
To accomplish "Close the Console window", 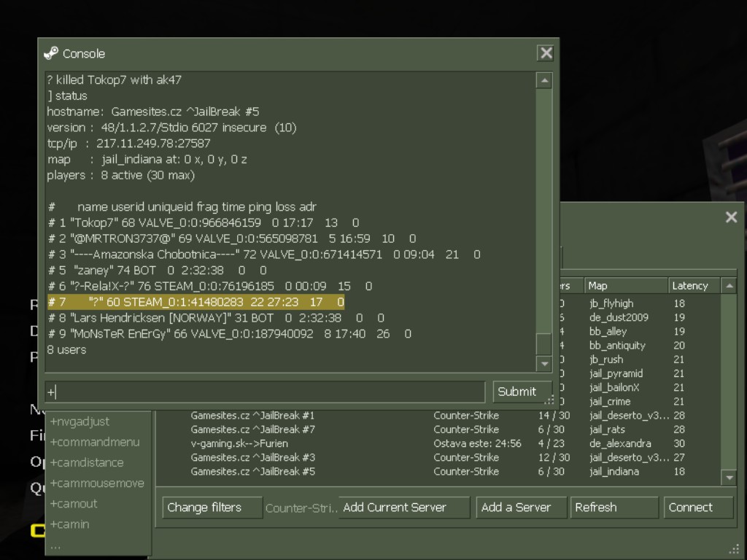I will (546, 52).
